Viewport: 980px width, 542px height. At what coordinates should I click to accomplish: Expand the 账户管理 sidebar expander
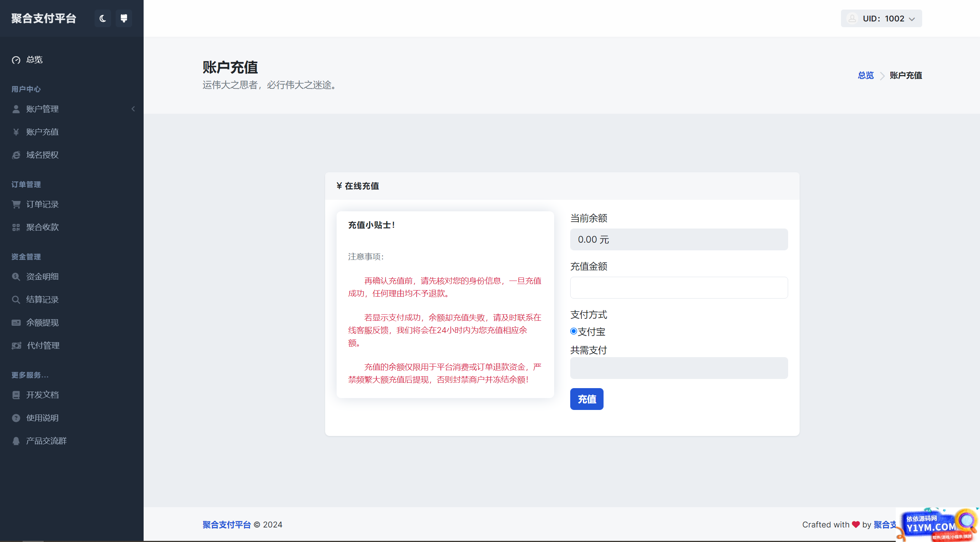click(x=133, y=109)
